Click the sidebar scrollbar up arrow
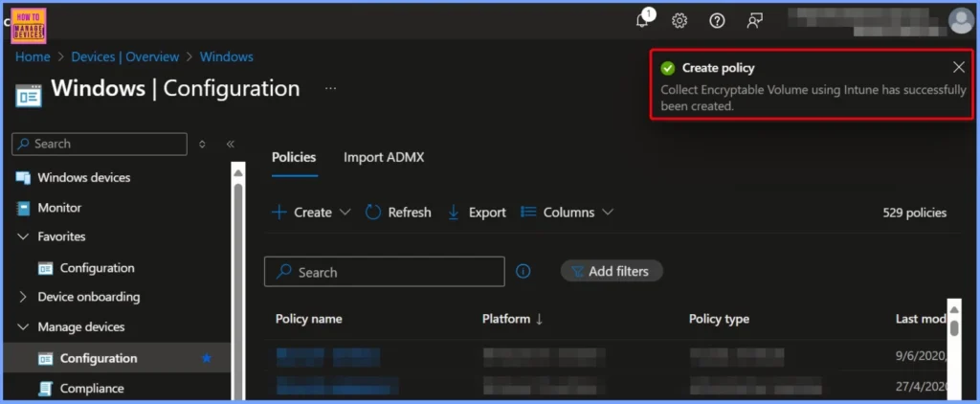This screenshot has width=980, height=404. [237, 171]
